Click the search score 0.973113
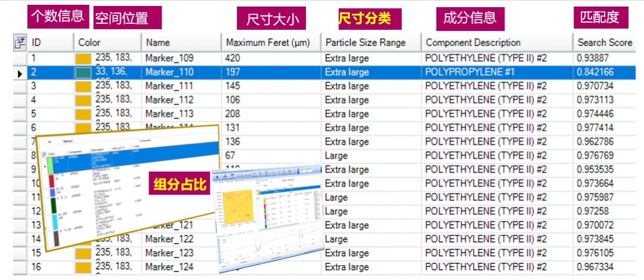Screen dimensions: 644x280 [x=596, y=100]
